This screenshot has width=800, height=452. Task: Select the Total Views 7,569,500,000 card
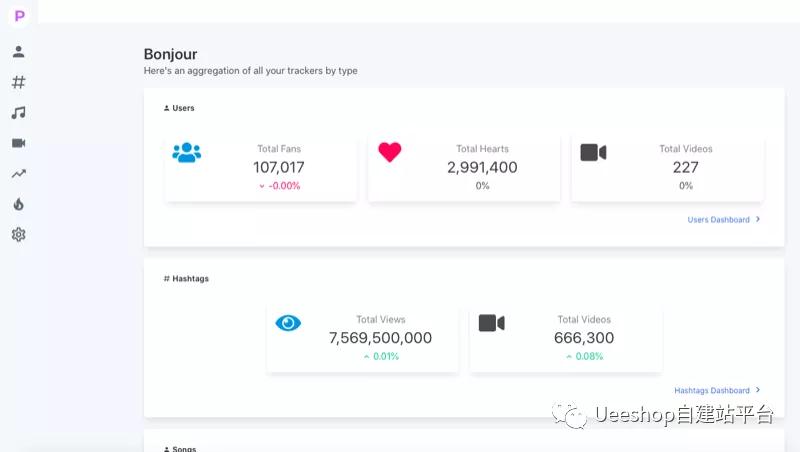pyautogui.click(x=363, y=339)
